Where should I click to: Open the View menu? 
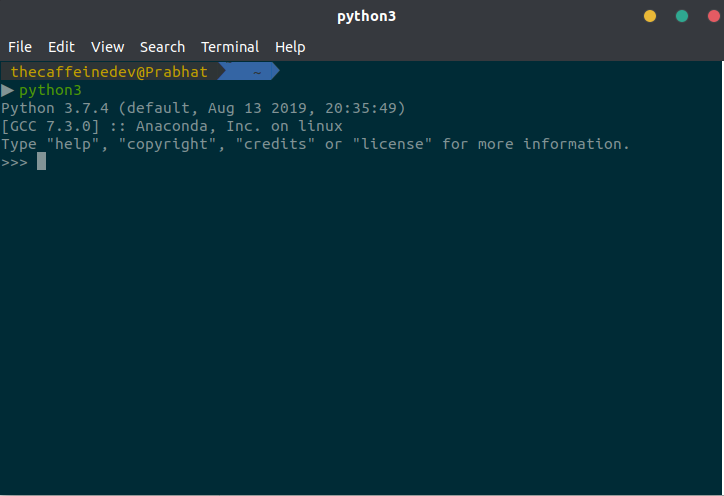(x=107, y=47)
